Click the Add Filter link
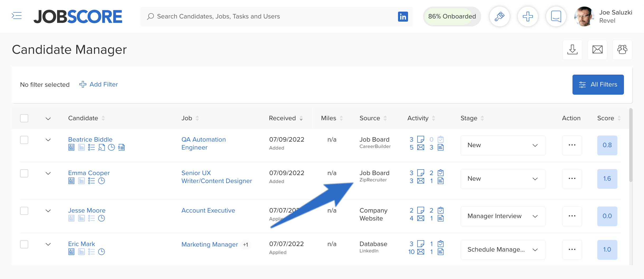Viewport: 644px width, 279px height. click(x=99, y=84)
